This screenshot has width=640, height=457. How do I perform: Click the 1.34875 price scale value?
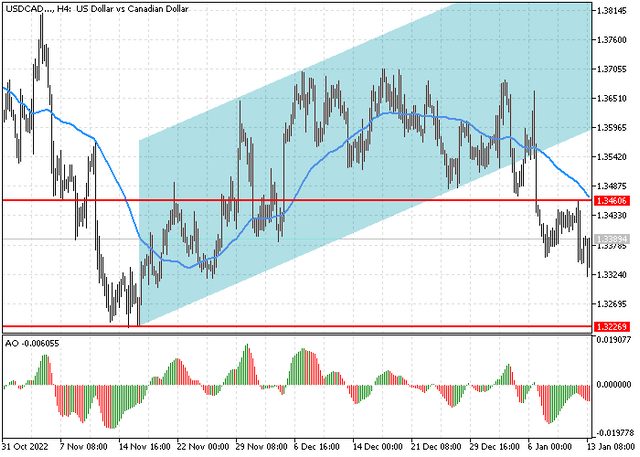pyautogui.click(x=611, y=186)
